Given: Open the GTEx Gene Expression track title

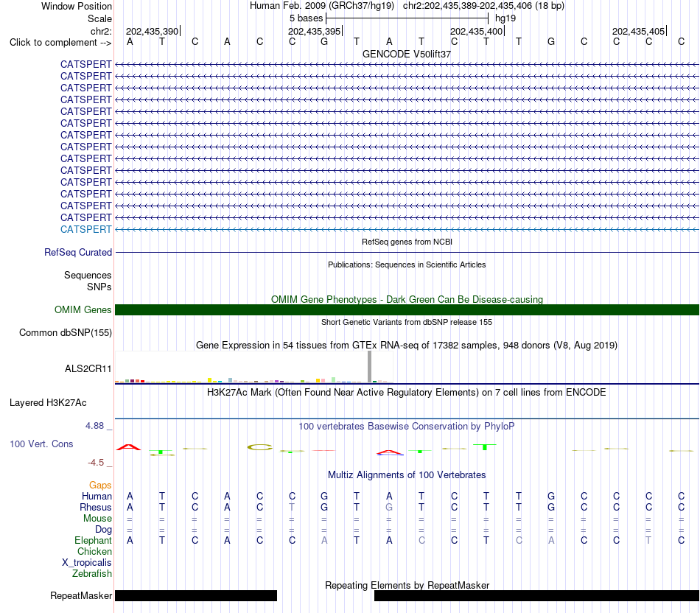Looking at the screenshot, I should click(407, 345).
